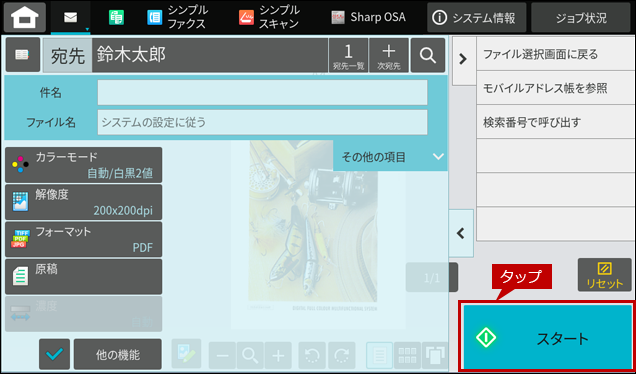This screenshot has width=636, height=374.
Task: Collapse side panel with left arrow
Action: (x=461, y=233)
